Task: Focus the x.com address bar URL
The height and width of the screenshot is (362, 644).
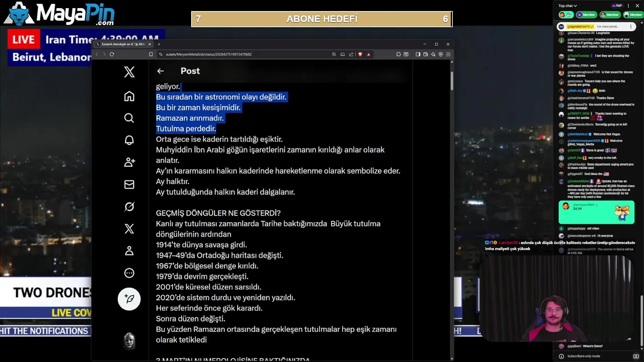Action: tap(209, 54)
